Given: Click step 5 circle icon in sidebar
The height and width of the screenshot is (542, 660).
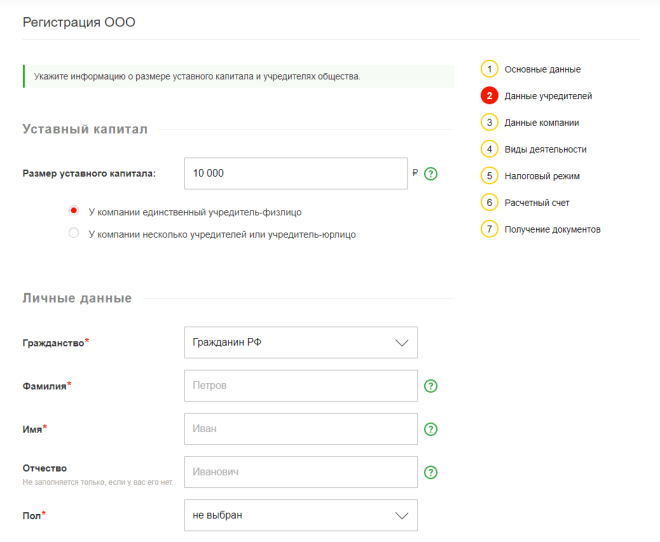Looking at the screenshot, I should (489, 176).
